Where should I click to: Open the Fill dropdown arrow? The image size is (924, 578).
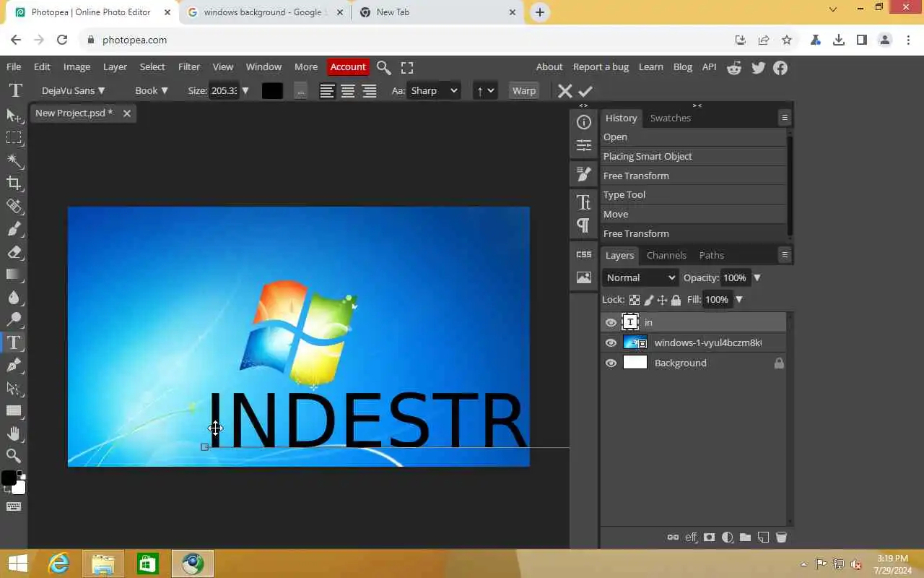point(739,300)
